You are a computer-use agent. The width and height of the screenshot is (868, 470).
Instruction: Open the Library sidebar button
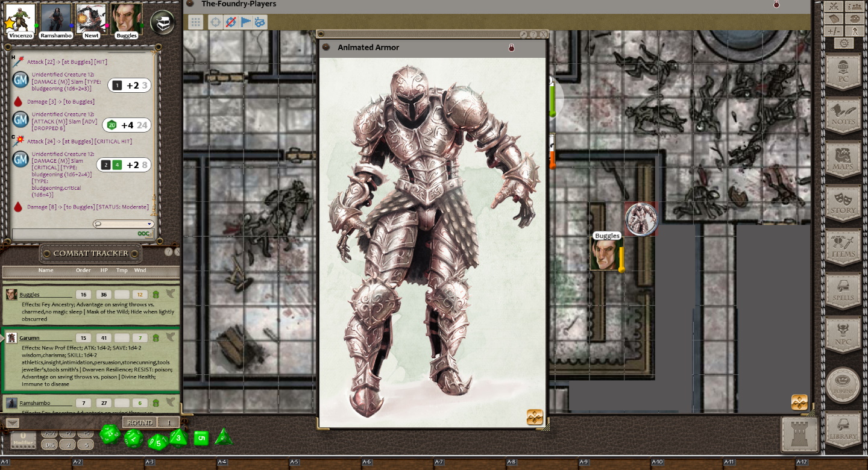tap(843, 430)
